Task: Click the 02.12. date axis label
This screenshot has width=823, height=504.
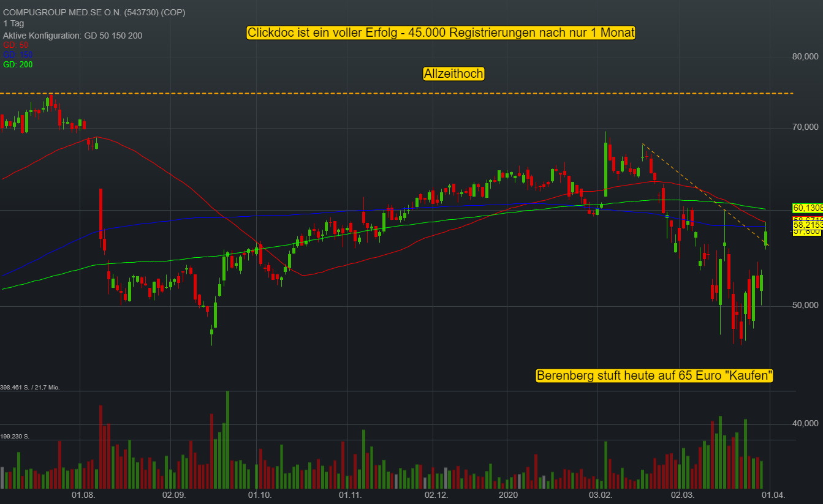Action: [437, 495]
